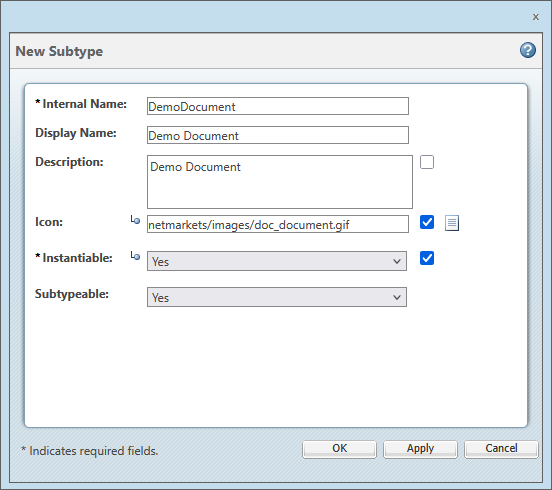Uncheck the checkbox beside Instantiable dropdown
552x490 pixels.
pyautogui.click(x=427, y=258)
